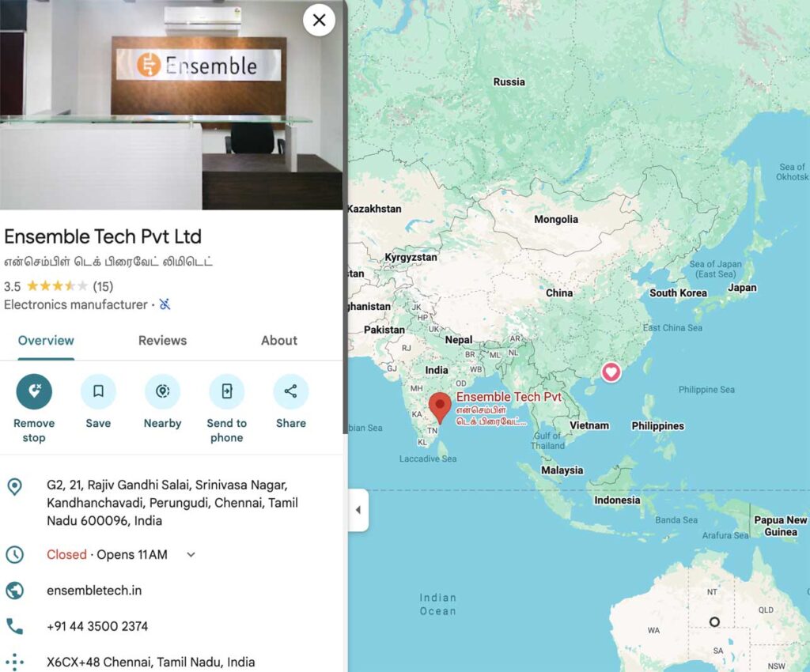Click the Send to phone icon

coord(227,391)
